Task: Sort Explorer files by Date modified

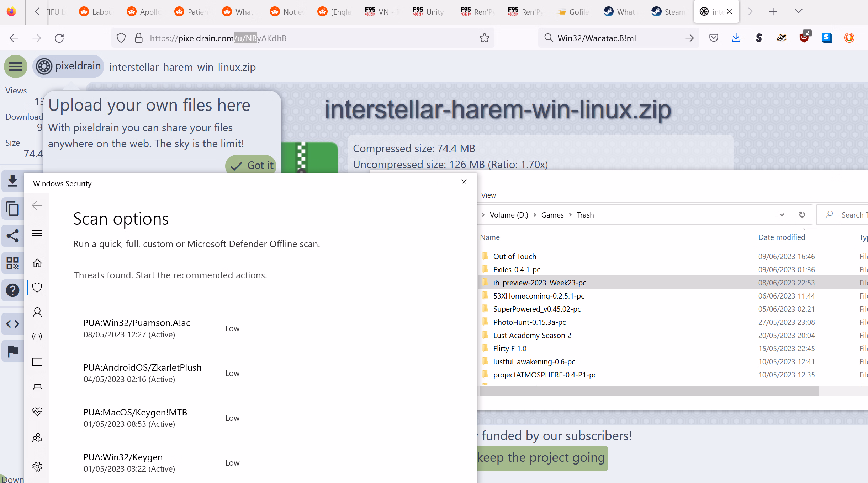Action: click(782, 237)
